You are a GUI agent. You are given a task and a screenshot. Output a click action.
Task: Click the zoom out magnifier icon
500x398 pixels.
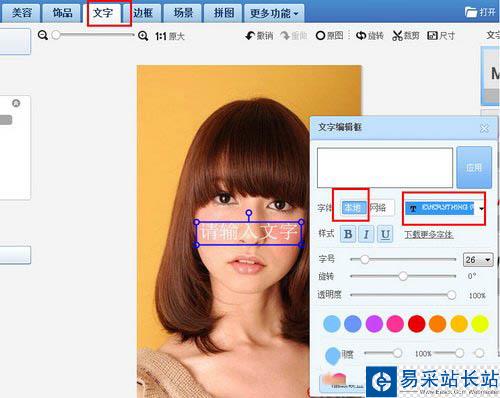point(43,35)
